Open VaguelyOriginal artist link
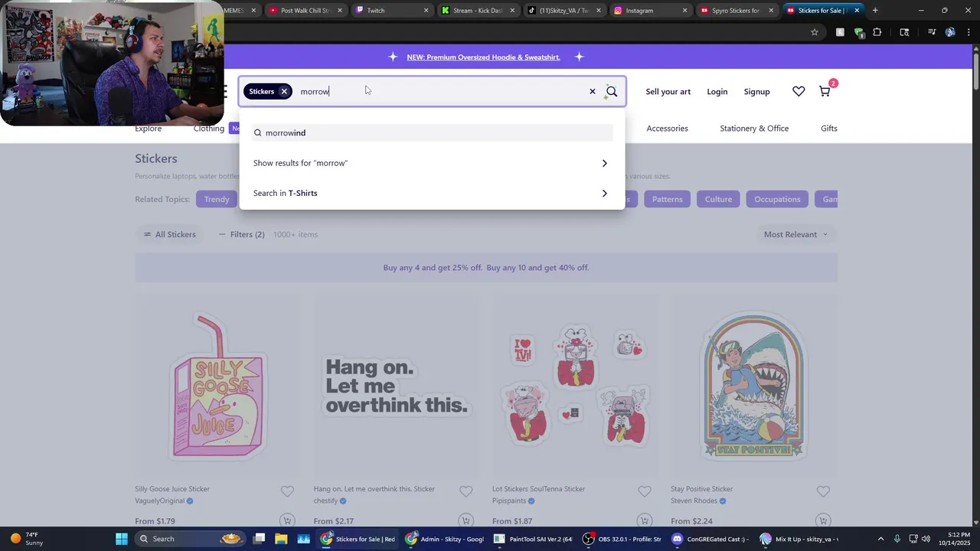Image resolution: width=980 pixels, height=551 pixels. point(160,501)
